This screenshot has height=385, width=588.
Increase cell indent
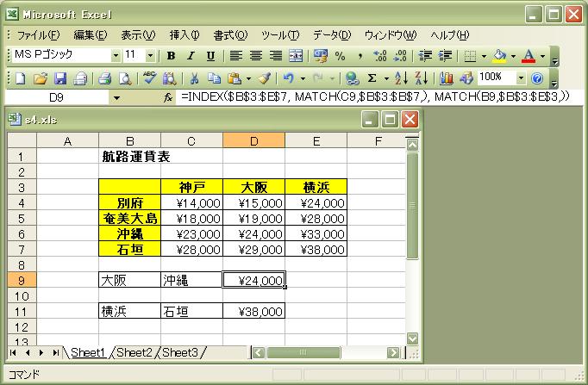pos(445,56)
